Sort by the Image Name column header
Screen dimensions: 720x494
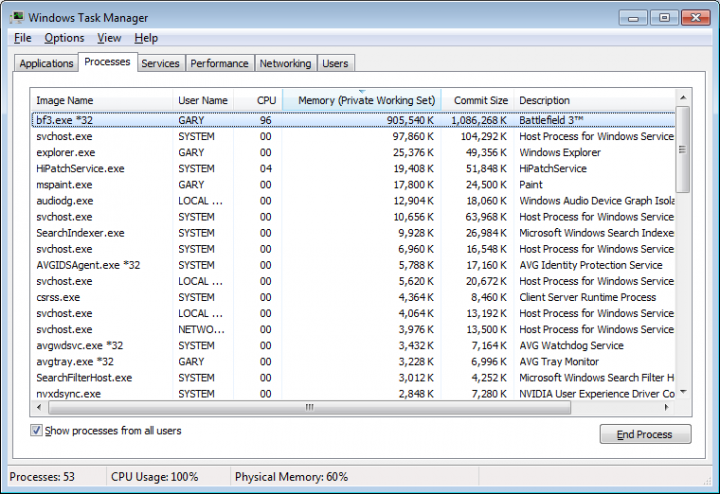[x=101, y=101]
